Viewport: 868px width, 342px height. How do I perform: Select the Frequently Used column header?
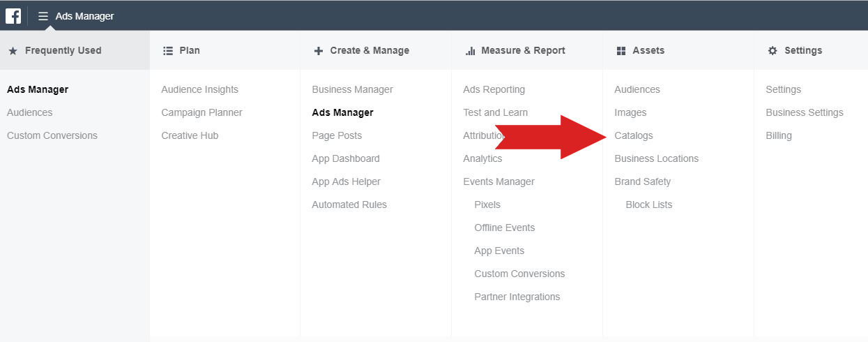[x=75, y=50]
